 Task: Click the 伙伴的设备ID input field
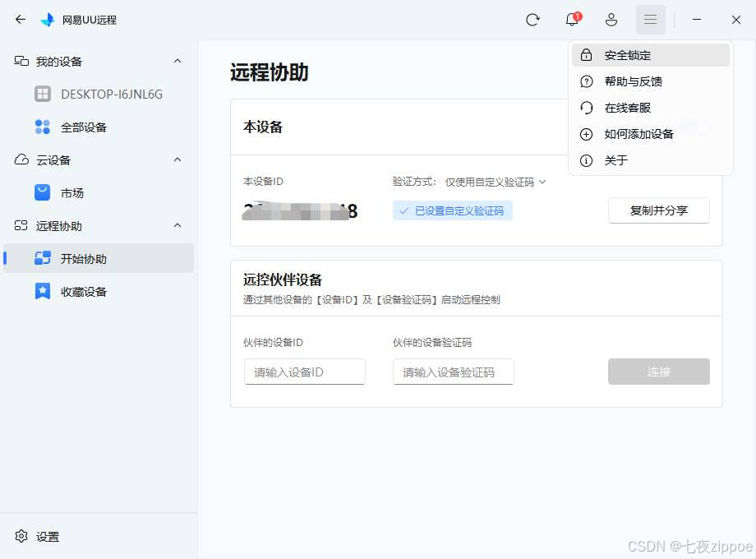[305, 372]
